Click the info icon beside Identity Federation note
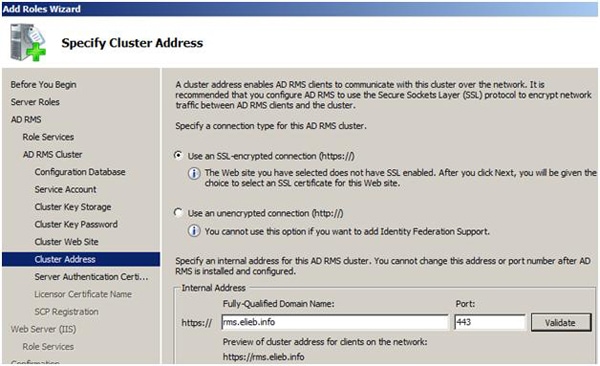The height and width of the screenshot is (366, 600). 194,231
